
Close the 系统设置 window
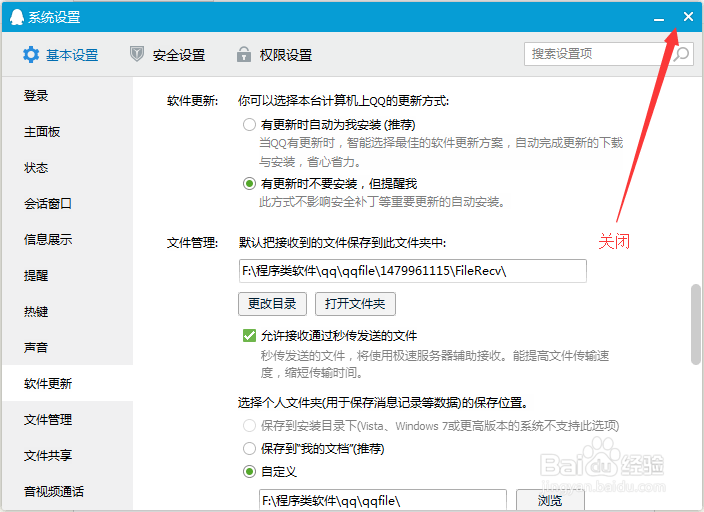click(x=688, y=17)
